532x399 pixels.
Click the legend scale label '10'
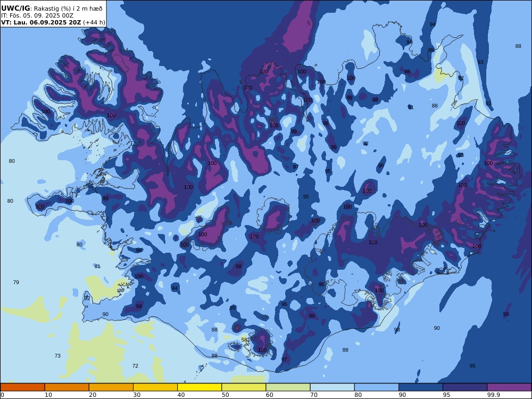coord(48,395)
